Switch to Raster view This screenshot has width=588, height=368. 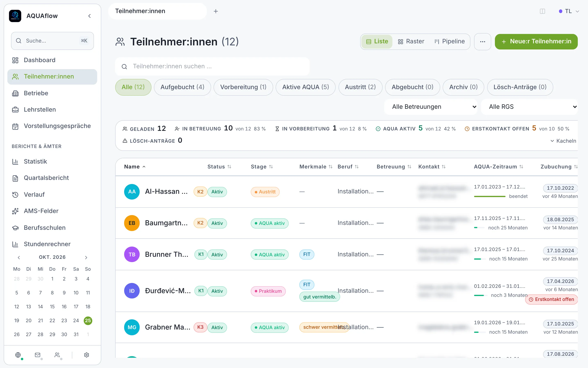click(411, 42)
